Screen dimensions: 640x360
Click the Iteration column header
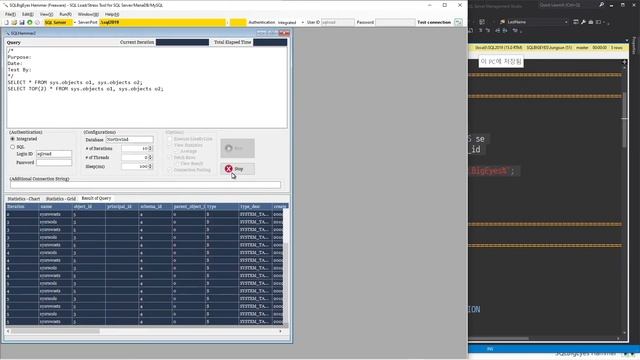(x=22, y=207)
